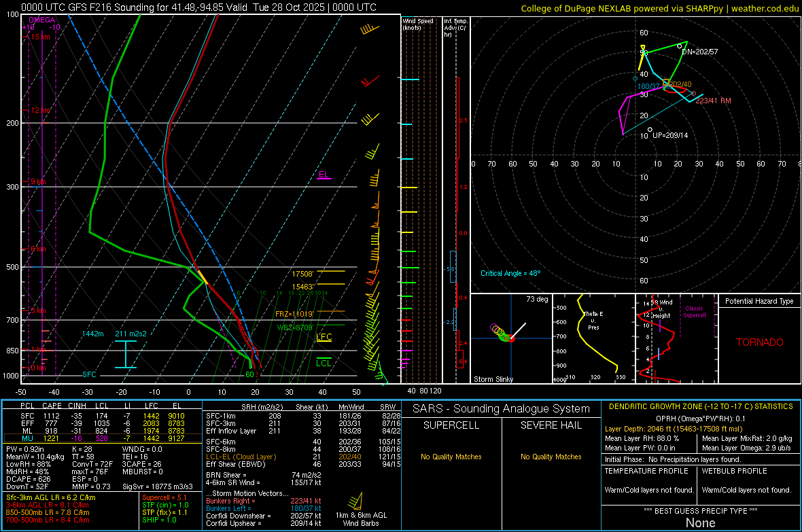Click the Bunkers Left = 180/37 kt line
Image resolution: width=802 pixels, height=532 pixels.
click(x=264, y=508)
